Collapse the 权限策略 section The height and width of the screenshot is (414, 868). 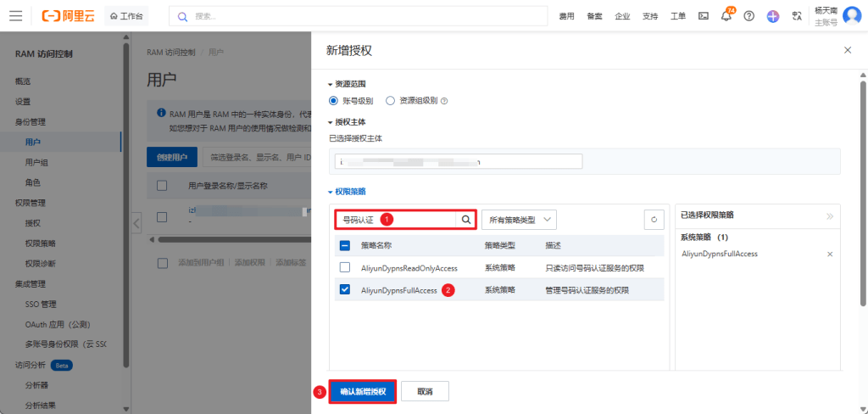pyautogui.click(x=347, y=192)
